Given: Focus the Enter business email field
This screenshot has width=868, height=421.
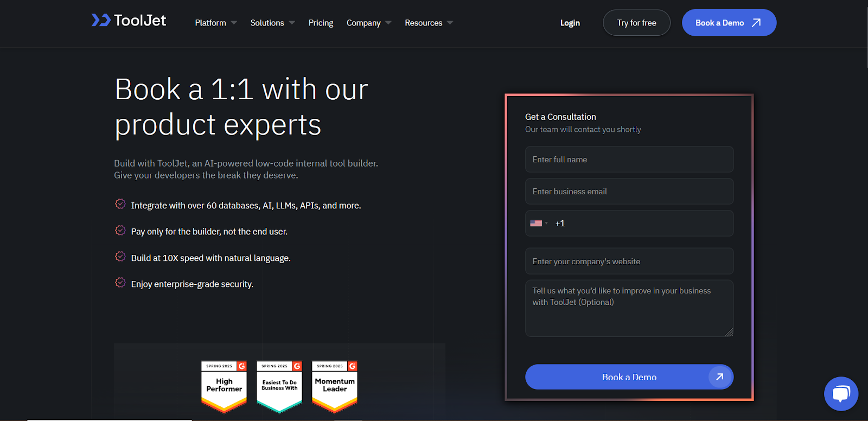Looking at the screenshot, I should click(x=629, y=192).
